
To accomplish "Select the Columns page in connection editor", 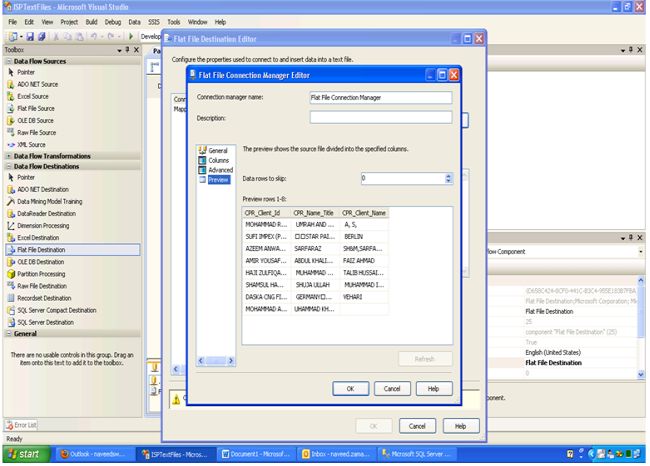I will tap(214, 160).
